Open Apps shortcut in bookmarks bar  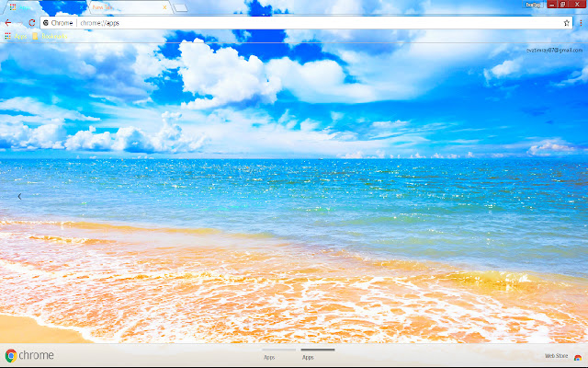pyautogui.click(x=16, y=37)
